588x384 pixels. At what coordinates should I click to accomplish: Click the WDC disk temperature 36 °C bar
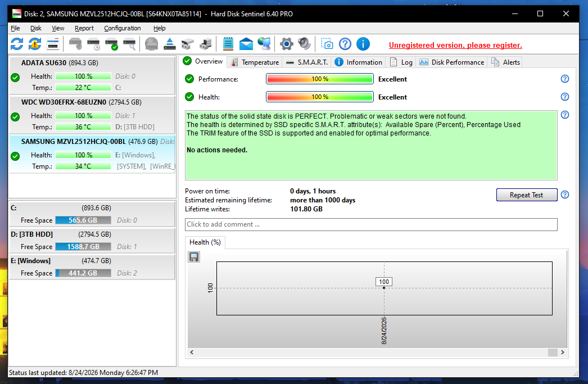coord(83,127)
